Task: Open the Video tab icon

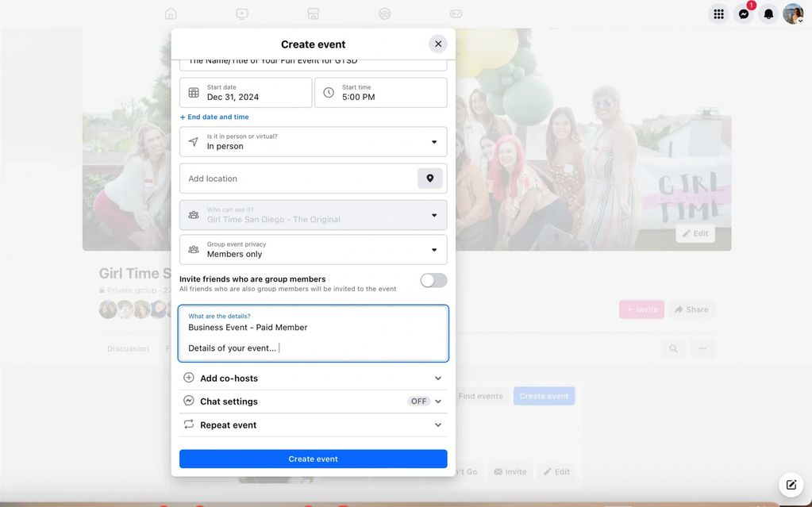Action: tap(242, 13)
